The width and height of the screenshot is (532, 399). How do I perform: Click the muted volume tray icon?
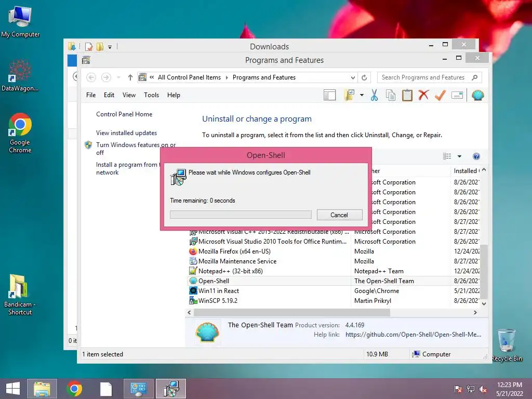[483, 389]
